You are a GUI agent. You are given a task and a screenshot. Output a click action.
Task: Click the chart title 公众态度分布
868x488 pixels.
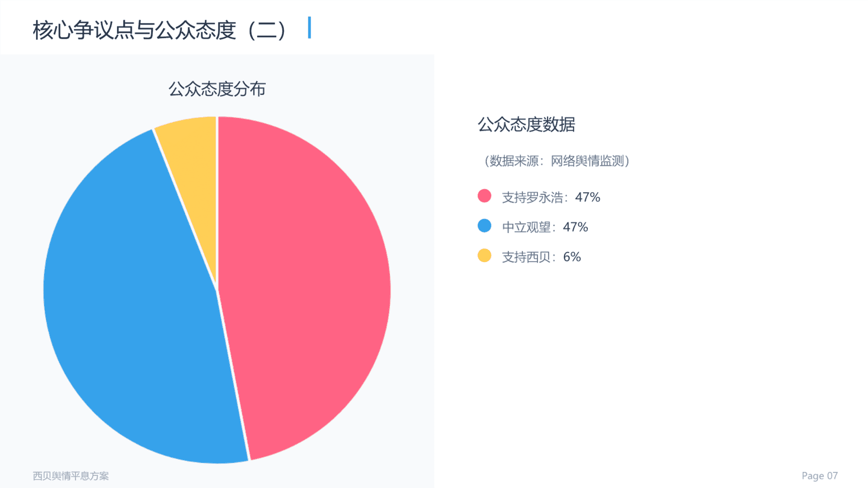pos(217,89)
